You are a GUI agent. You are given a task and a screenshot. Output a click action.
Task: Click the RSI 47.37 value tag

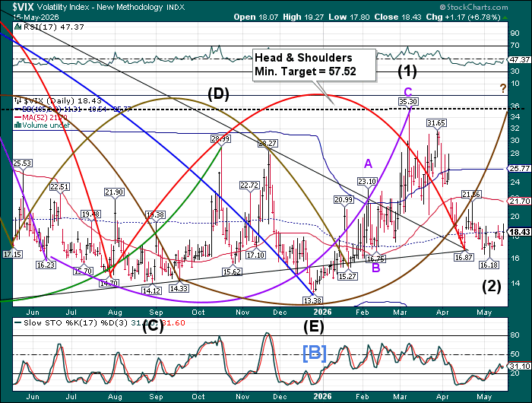pyautogui.click(x=519, y=60)
